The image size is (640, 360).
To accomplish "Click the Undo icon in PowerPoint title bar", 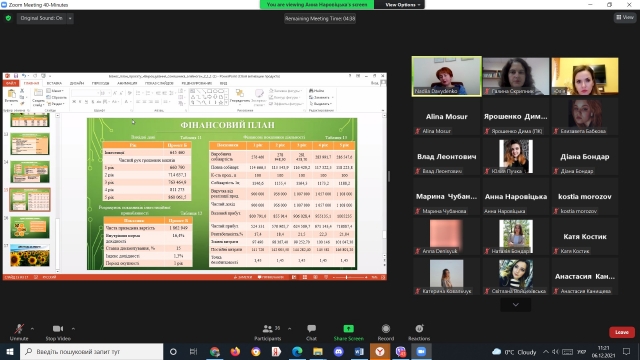I will pyautogui.click(x=24, y=76).
